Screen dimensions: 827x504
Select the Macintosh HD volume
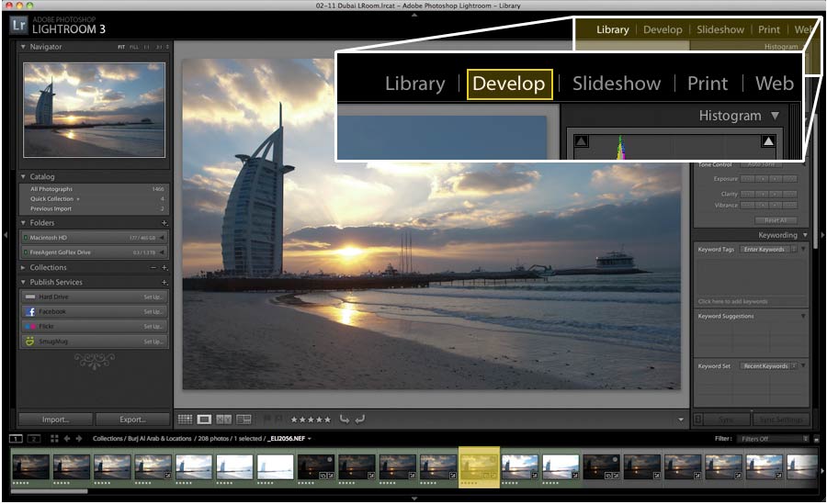tap(94, 238)
